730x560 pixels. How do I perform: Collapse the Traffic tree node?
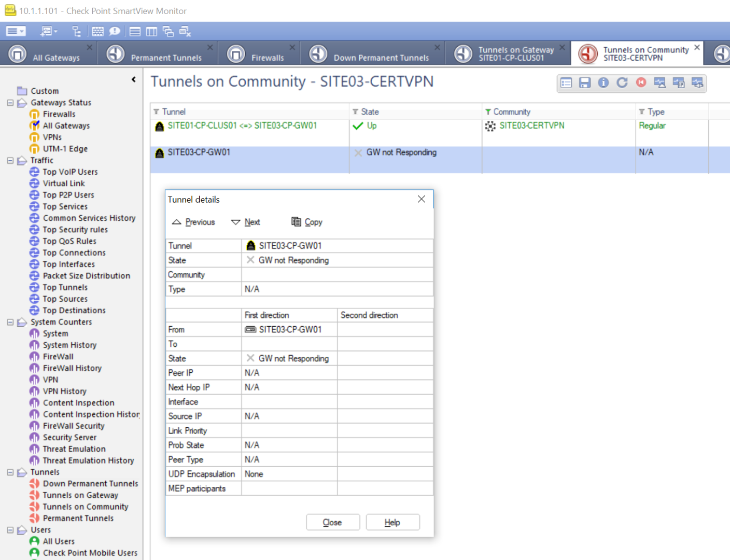[x=10, y=161]
